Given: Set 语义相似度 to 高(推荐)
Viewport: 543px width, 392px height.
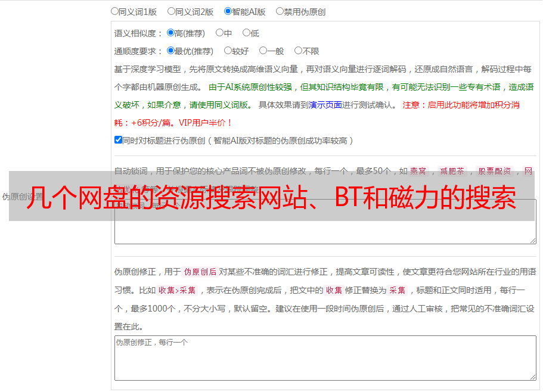Looking at the screenshot, I should click(x=170, y=33).
